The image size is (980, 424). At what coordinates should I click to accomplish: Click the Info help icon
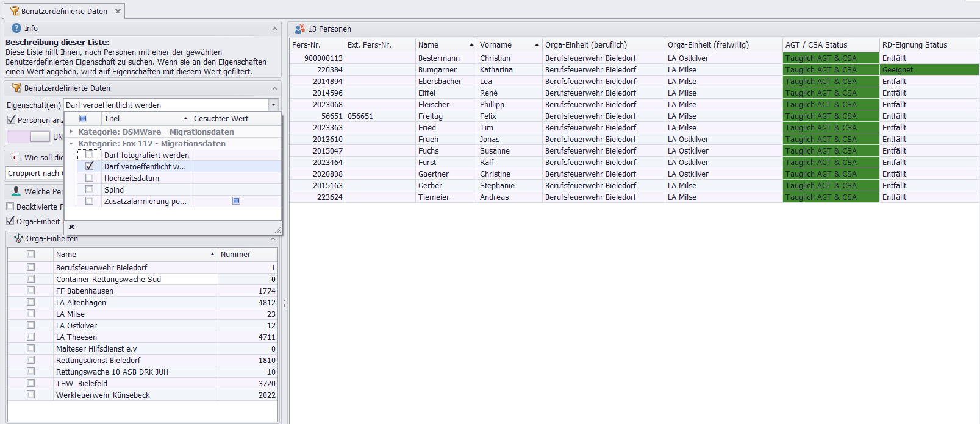coord(16,28)
